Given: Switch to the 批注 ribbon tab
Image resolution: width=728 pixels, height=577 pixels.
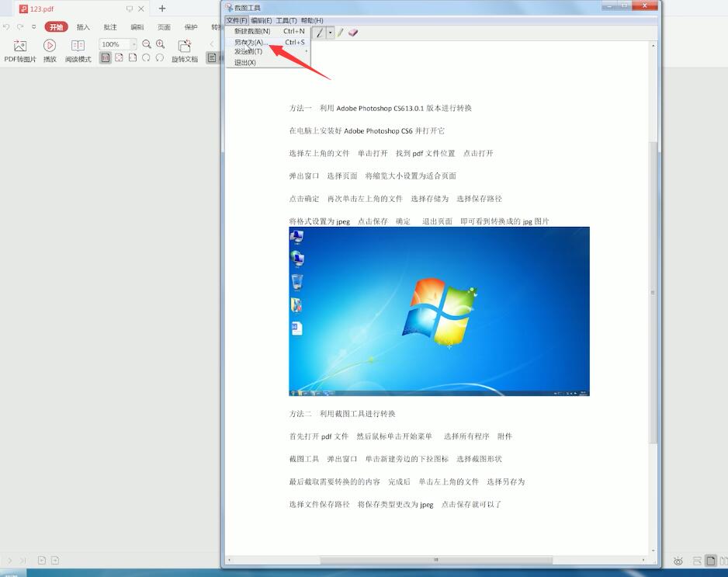Looking at the screenshot, I should coord(110,27).
